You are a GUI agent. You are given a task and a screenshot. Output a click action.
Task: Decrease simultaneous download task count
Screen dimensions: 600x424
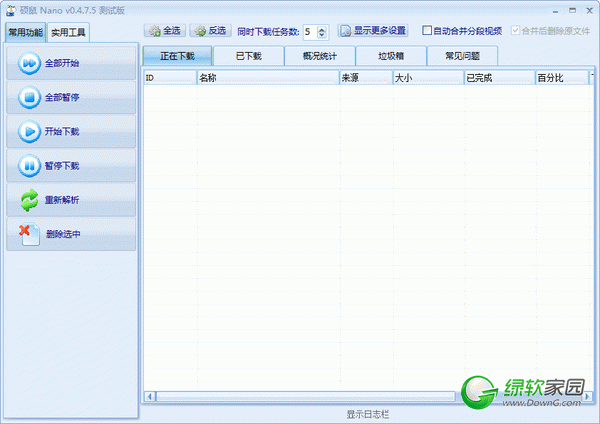[322, 35]
